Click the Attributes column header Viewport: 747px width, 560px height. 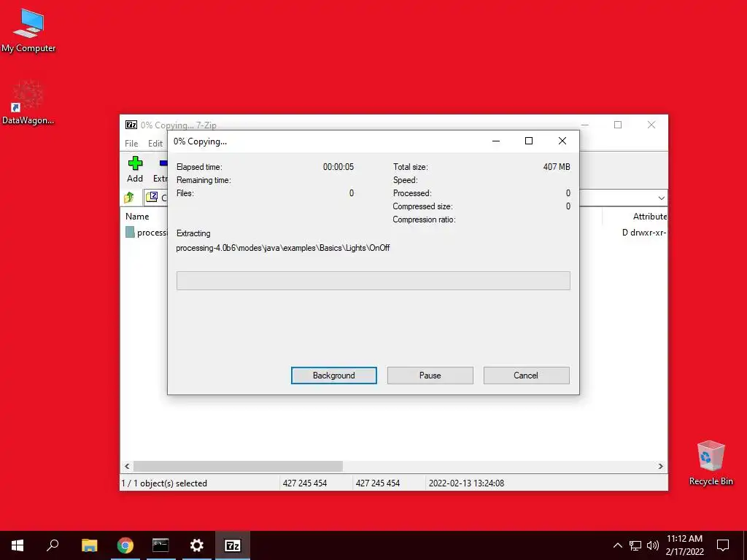click(649, 216)
